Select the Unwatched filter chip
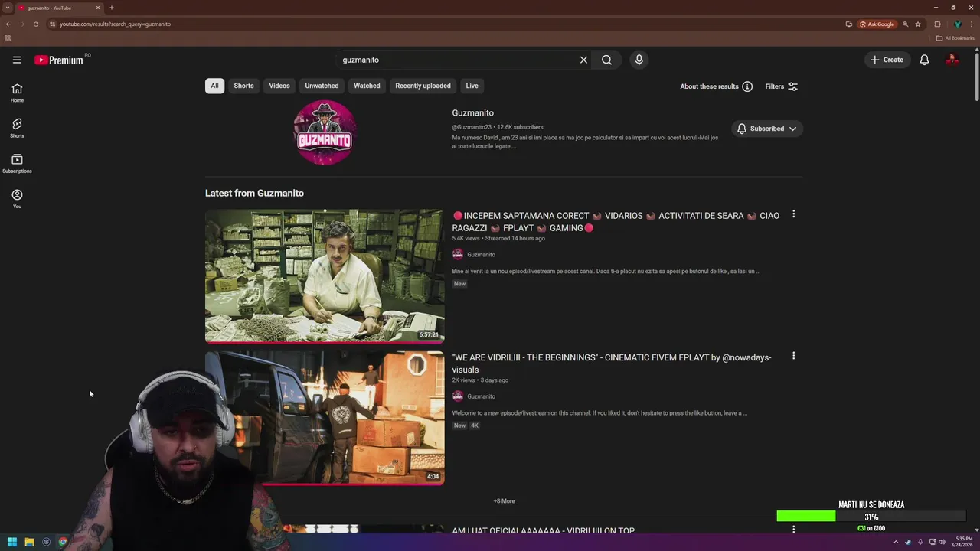 point(322,86)
